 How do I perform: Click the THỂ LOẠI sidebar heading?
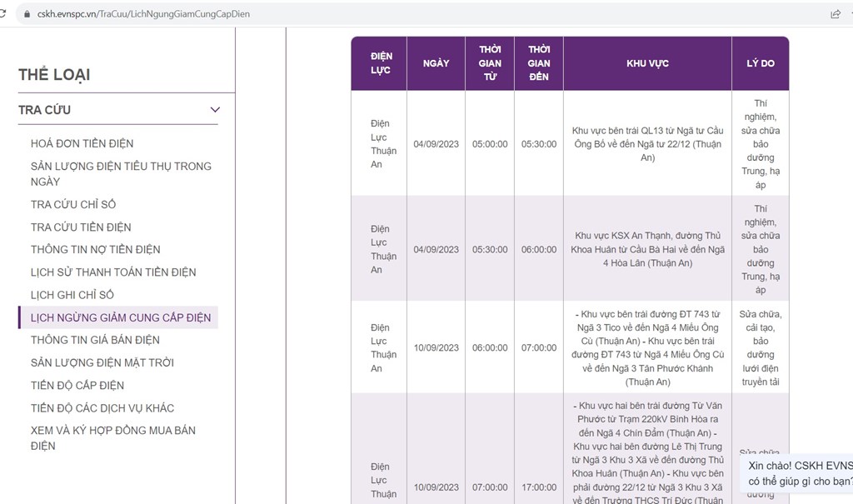pyautogui.click(x=54, y=75)
